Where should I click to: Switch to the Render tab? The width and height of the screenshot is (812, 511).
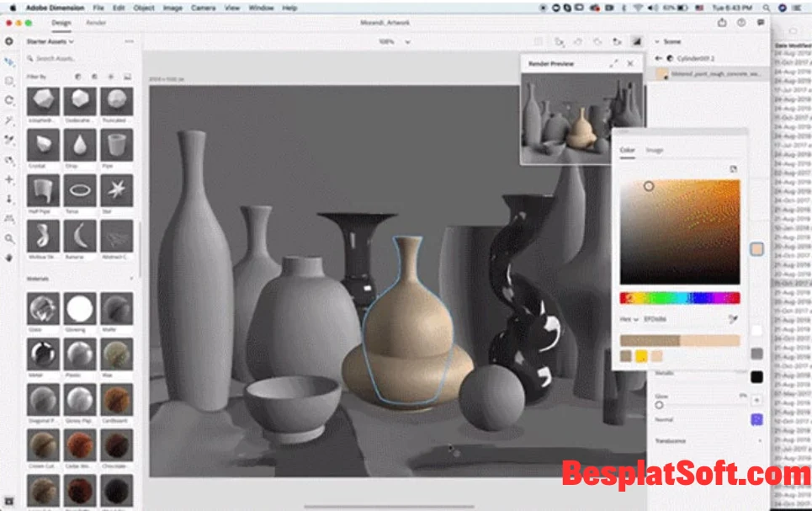tap(98, 24)
